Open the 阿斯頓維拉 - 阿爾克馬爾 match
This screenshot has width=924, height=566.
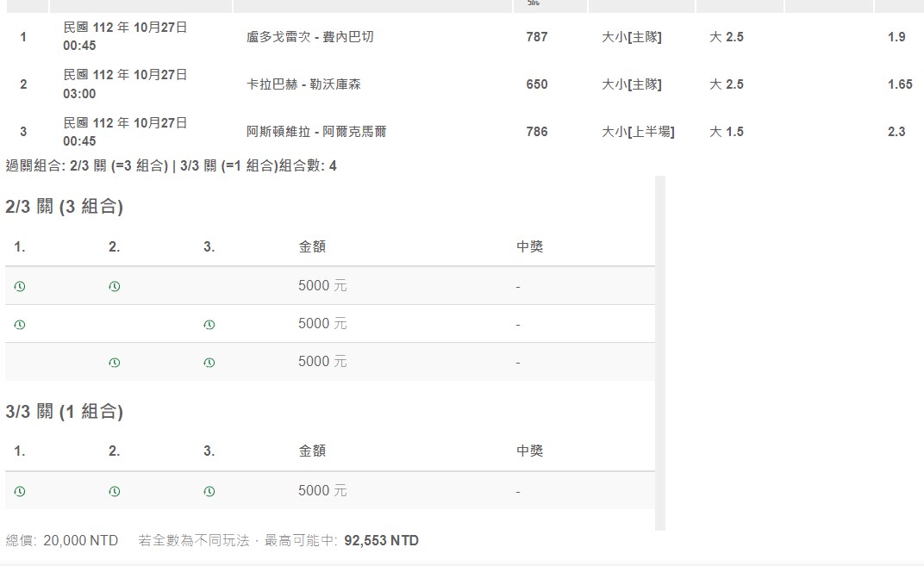[316, 132]
